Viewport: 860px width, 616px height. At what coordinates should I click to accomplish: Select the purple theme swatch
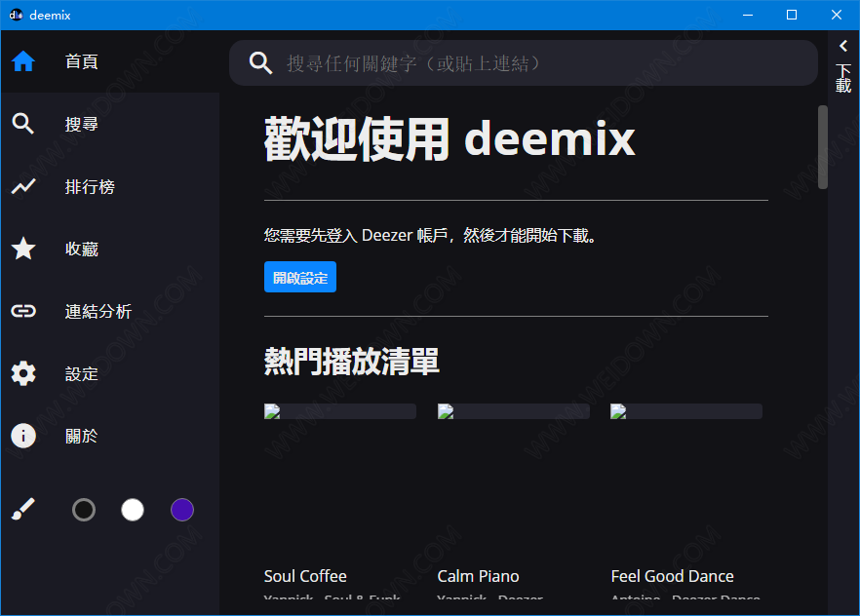(x=182, y=510)
